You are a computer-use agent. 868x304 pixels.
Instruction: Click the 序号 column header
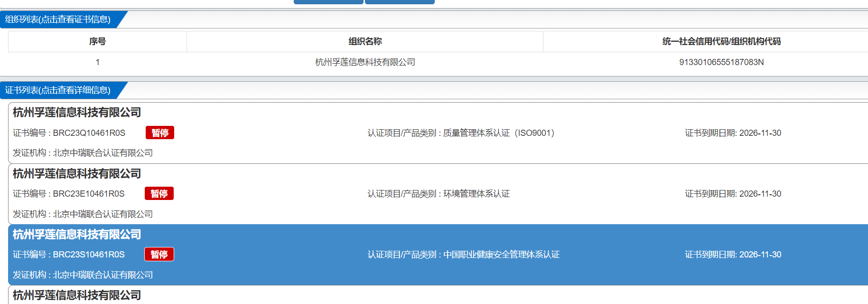click(97, 41)
